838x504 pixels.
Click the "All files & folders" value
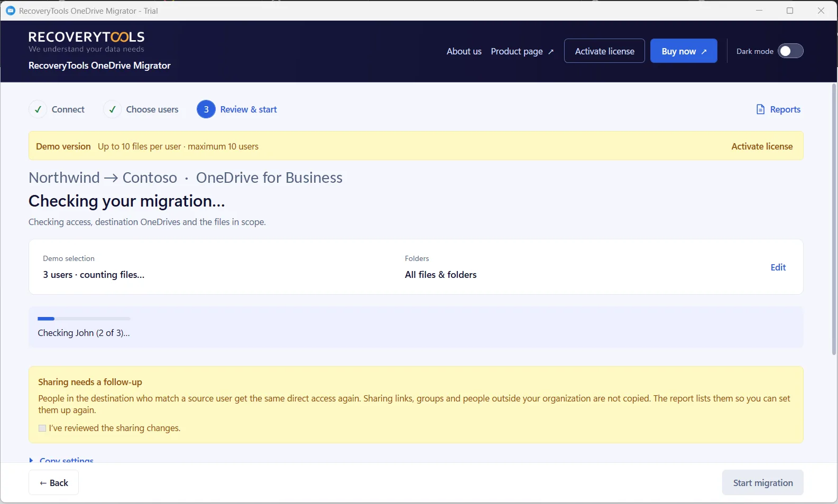[x=440, y=275]
